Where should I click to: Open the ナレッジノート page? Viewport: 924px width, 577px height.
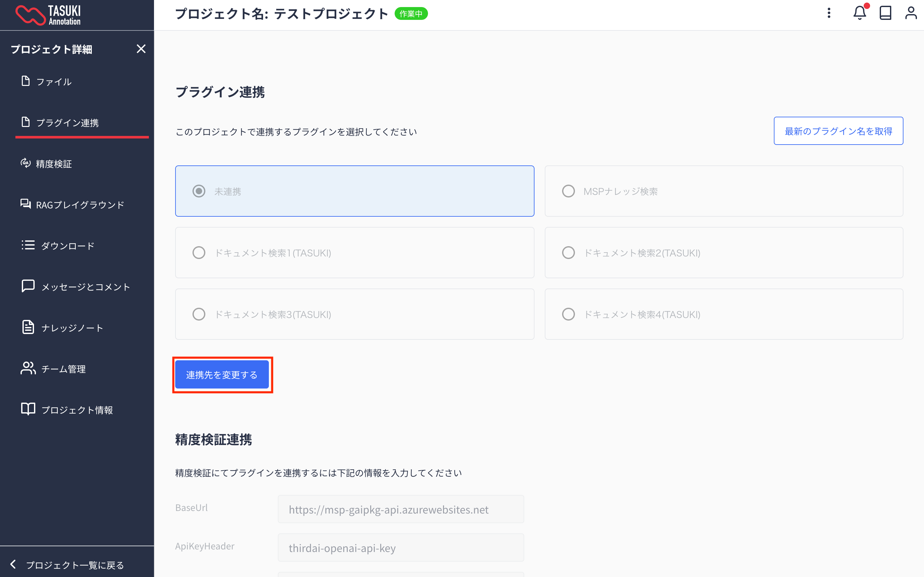click(72, 328)
